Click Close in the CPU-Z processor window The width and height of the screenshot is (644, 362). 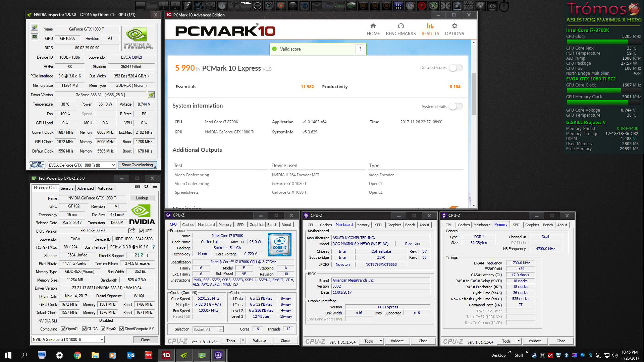285,341
